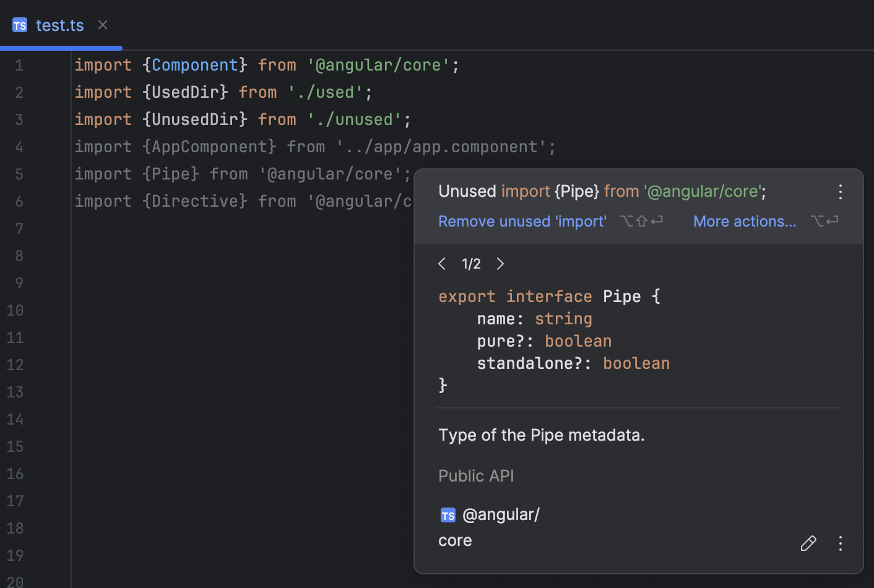
Task: Switch to the test.ts tab
Action: [x=59, y=25]
